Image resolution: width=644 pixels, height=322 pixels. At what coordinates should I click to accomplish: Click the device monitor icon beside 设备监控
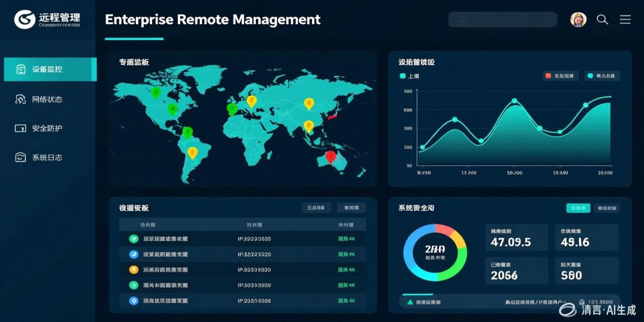[21, 69]
